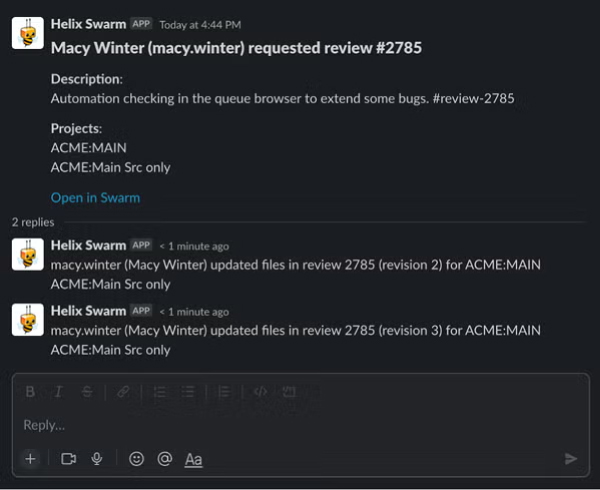Apply strikethrough formatting

pos(88,392)
